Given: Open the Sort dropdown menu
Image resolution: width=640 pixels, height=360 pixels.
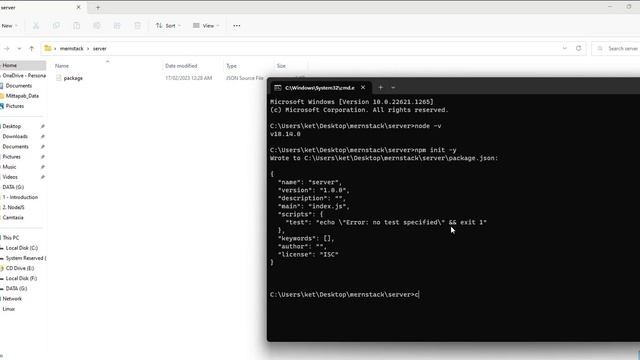Looking at the screenshot, I should (168, 26).
